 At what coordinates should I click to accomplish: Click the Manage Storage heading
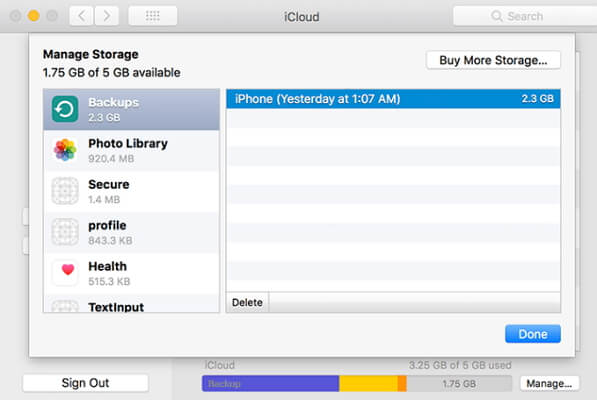(91, 54)
